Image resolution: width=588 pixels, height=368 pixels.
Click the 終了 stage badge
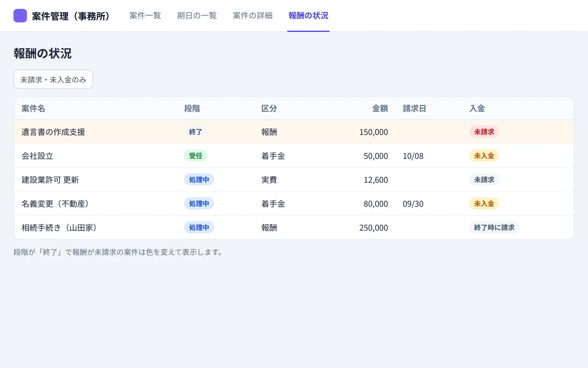pos(196,132)
